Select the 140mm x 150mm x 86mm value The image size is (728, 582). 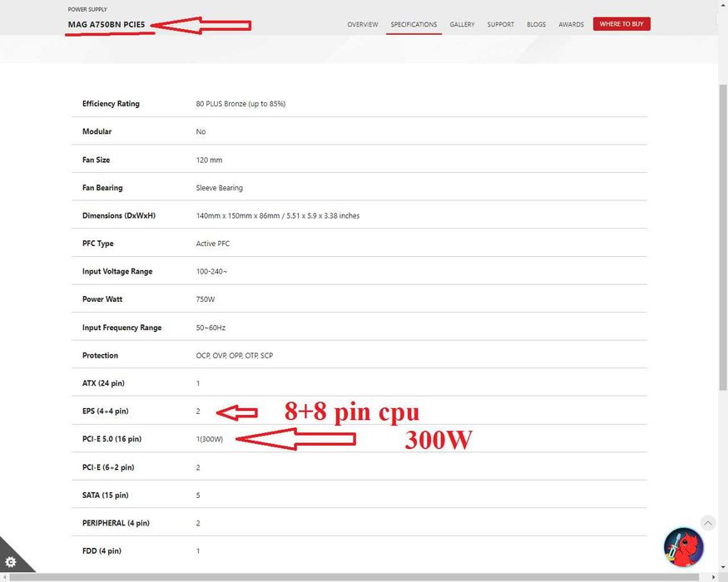pyautogui.click(x=278, y=216)
